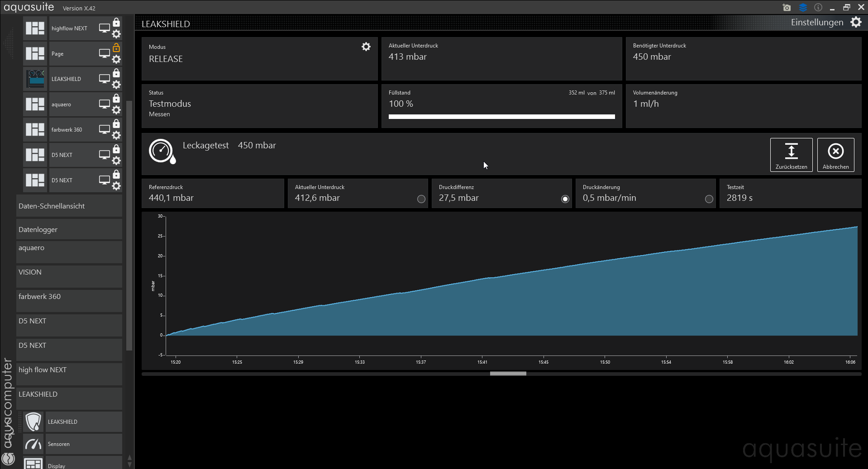Open the Page overview label

[57, 54]
